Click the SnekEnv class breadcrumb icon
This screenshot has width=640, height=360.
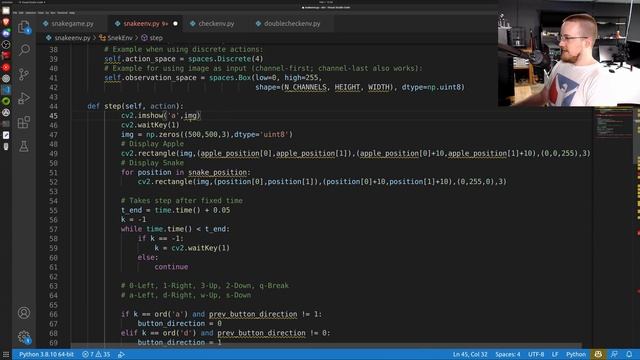[102, 38]
